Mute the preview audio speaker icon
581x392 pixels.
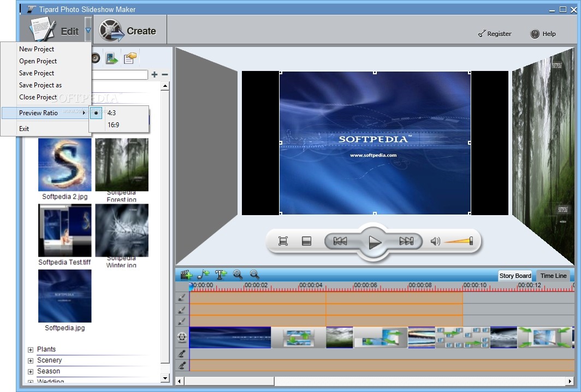point(435,241)
